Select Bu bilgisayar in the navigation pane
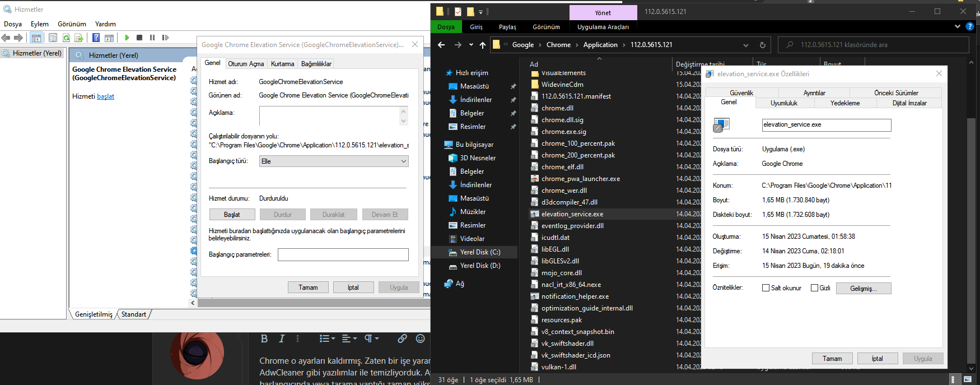Image resolution: width=980 pixels, height=385 pixels. pos(474,145)
